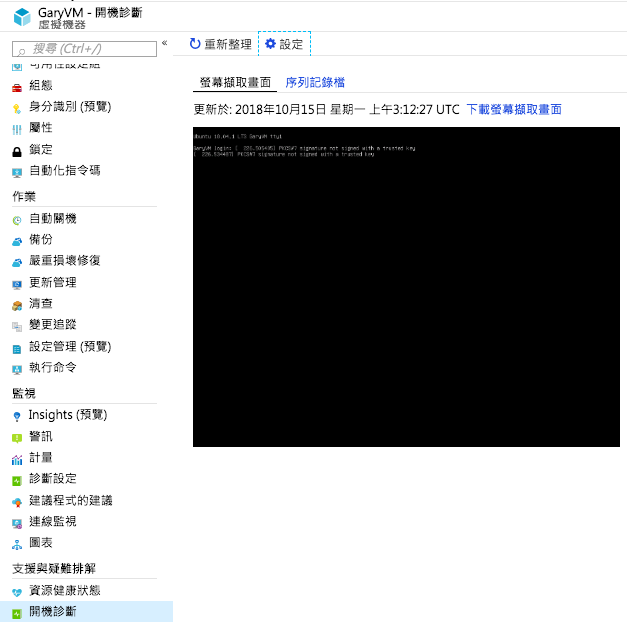Click the 清查 box icon
This screenshot has height=624, width=627.
click(17, 306)
